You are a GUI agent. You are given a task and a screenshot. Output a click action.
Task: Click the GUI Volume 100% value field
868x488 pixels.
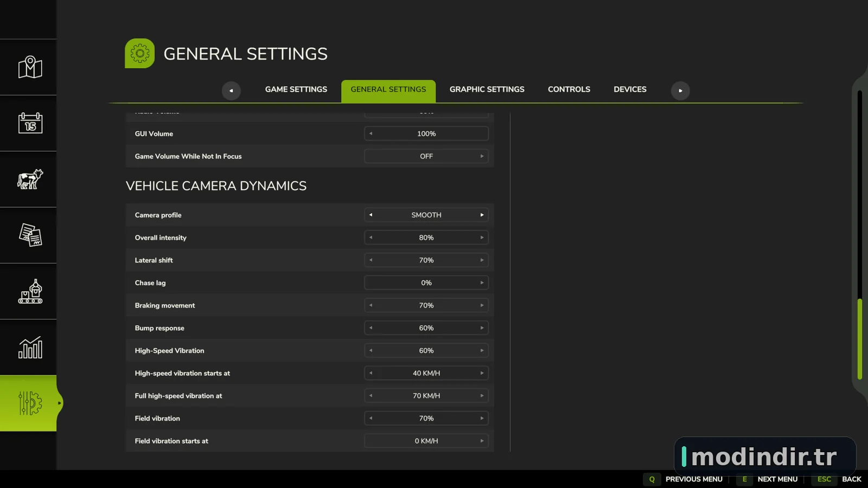[426, 133]
